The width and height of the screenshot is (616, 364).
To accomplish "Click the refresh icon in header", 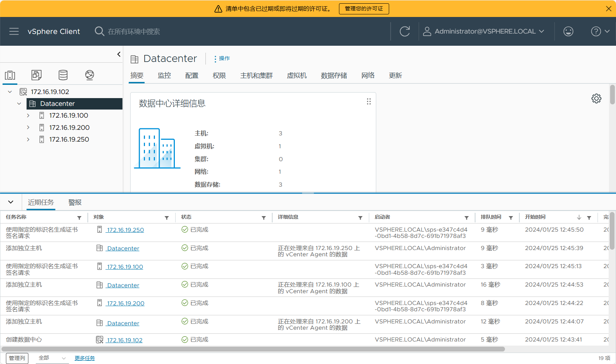I will click(405, 31).
